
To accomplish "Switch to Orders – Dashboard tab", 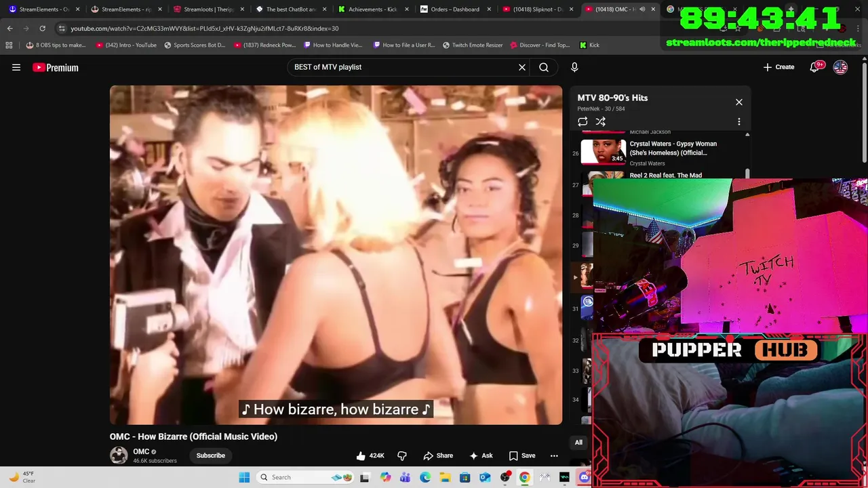I will (454, 9).
